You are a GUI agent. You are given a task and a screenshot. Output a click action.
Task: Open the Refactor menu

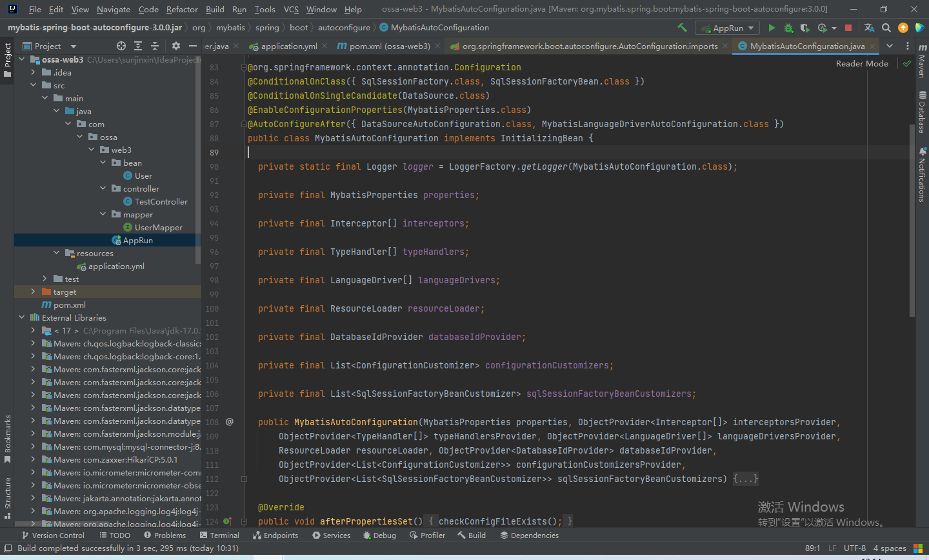tap(182, 9)
